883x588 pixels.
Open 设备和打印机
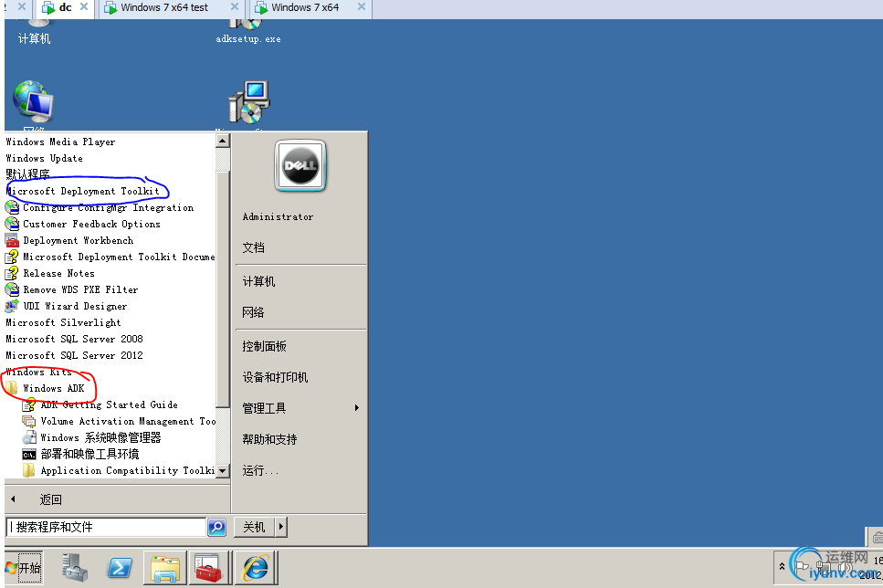point(275,377)
